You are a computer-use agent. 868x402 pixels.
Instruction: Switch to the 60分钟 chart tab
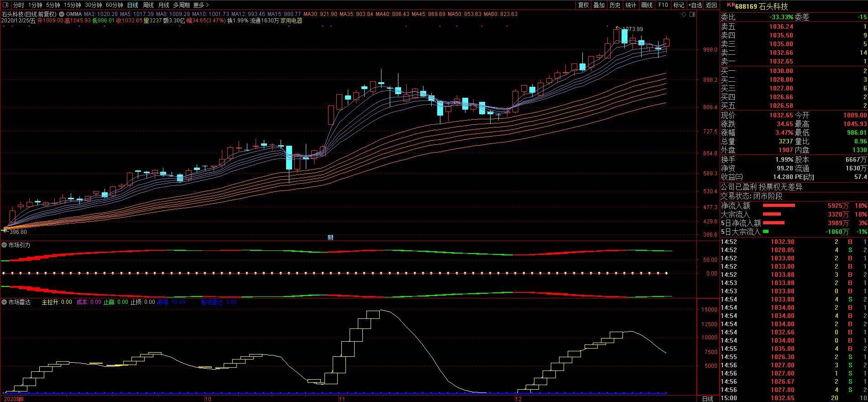pos(114,5)
